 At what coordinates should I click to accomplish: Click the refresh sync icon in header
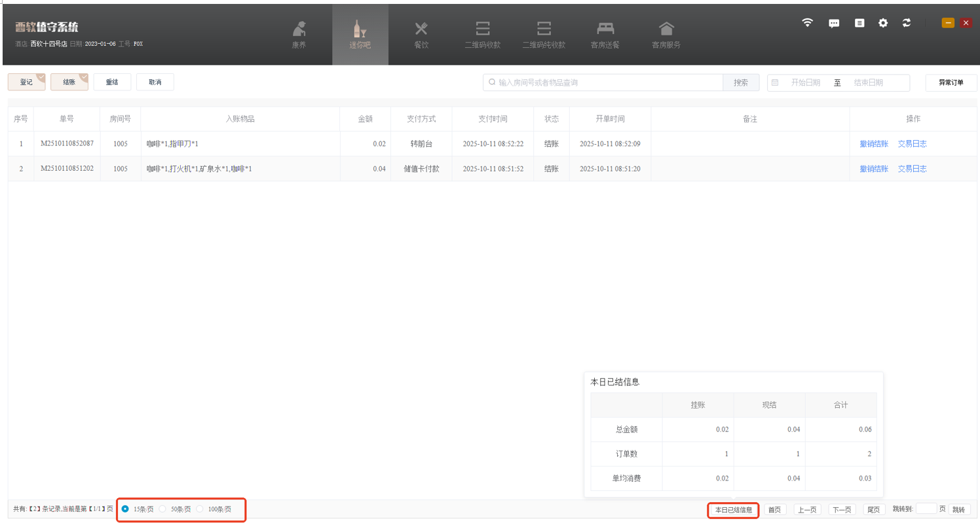point(907,23)
